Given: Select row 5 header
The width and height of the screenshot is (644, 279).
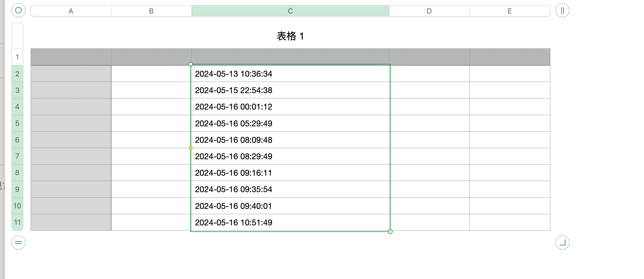Looking at the screenshot, I should click(17, 123).
